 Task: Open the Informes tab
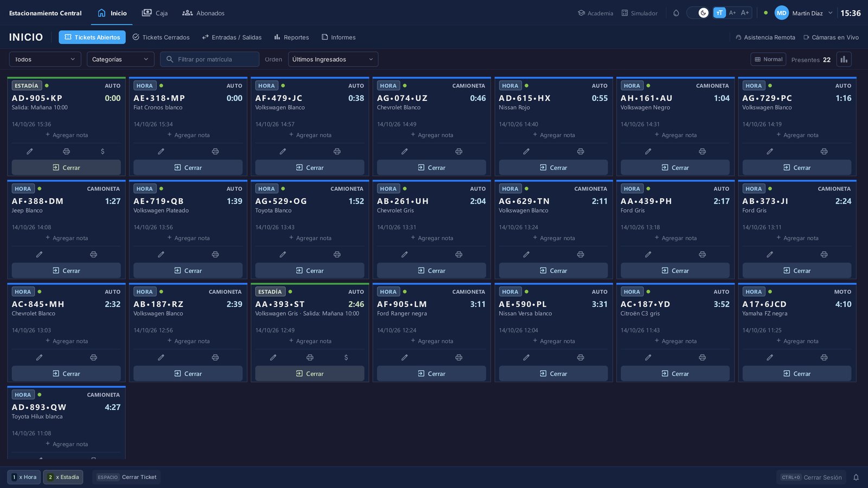coord(339,37)
